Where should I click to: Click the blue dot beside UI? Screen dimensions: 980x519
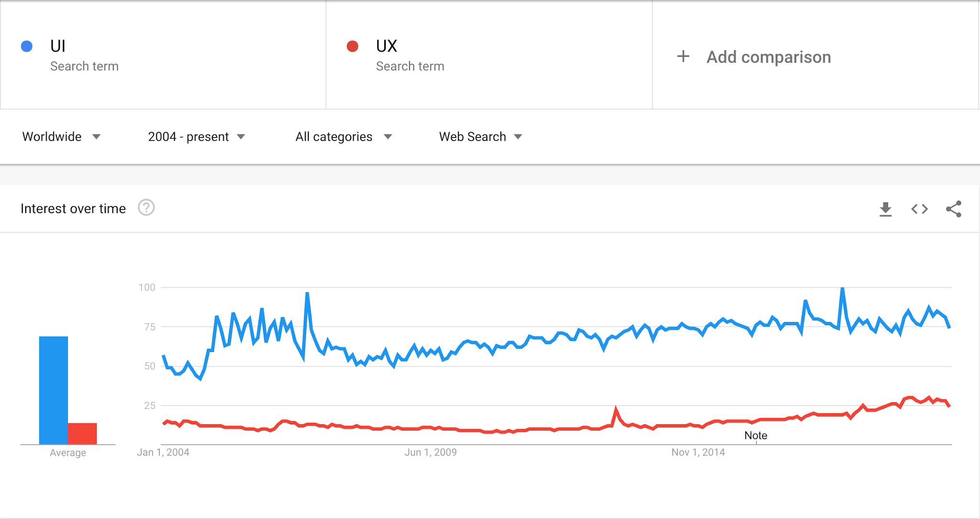[x=27, y=46]
